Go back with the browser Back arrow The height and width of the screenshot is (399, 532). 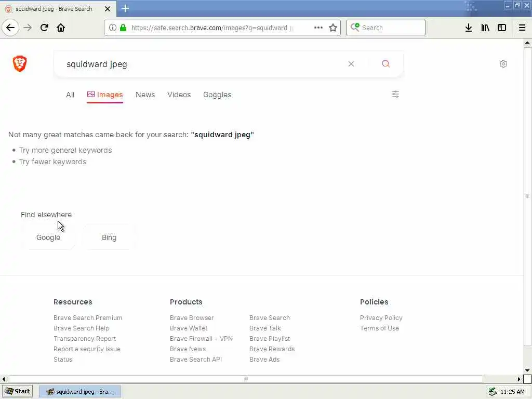coord(10,28)
